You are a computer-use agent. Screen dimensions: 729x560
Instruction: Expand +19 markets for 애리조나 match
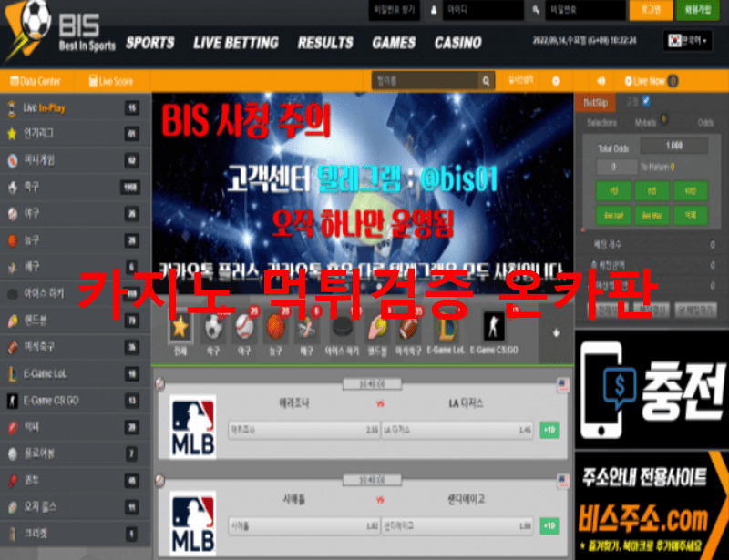[x=549, y=430]
